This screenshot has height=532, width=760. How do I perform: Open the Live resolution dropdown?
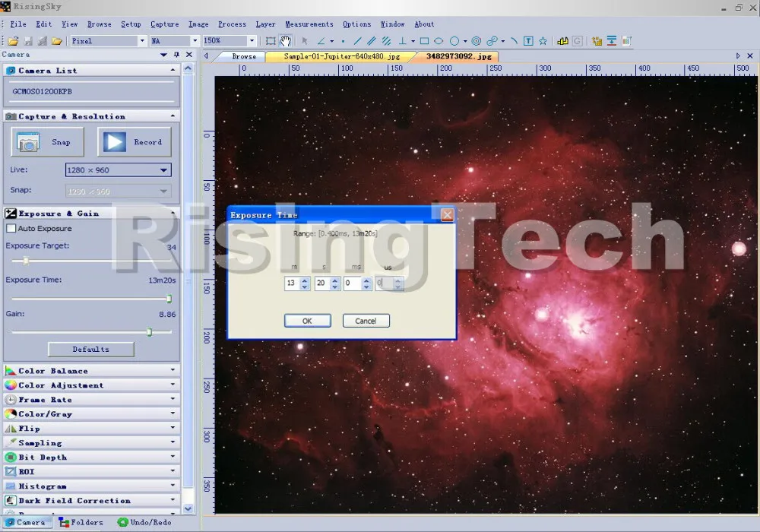(x=164, y=170)
